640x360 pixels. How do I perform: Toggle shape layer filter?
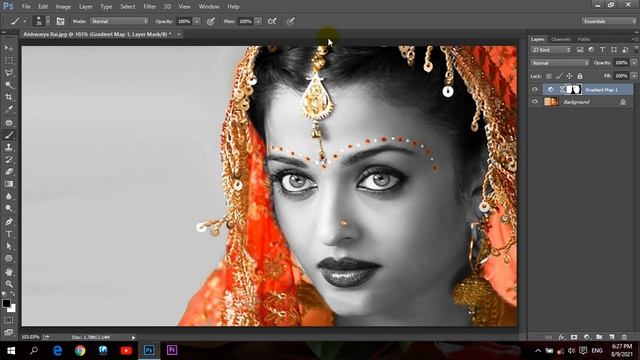[614, 50]
